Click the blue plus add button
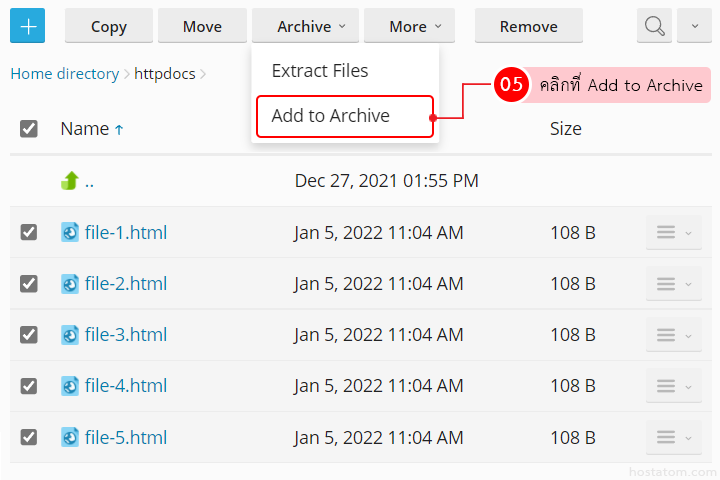 click(x=27, y=27)
